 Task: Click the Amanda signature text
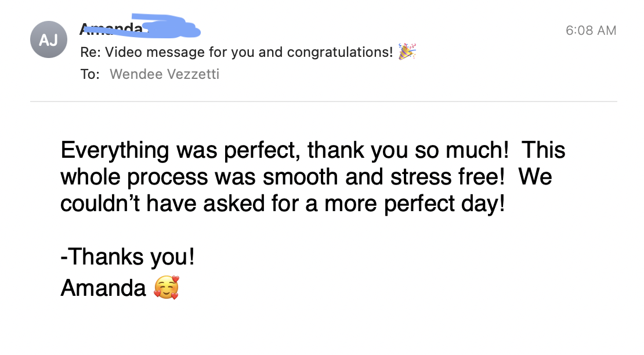click(103, 288)
